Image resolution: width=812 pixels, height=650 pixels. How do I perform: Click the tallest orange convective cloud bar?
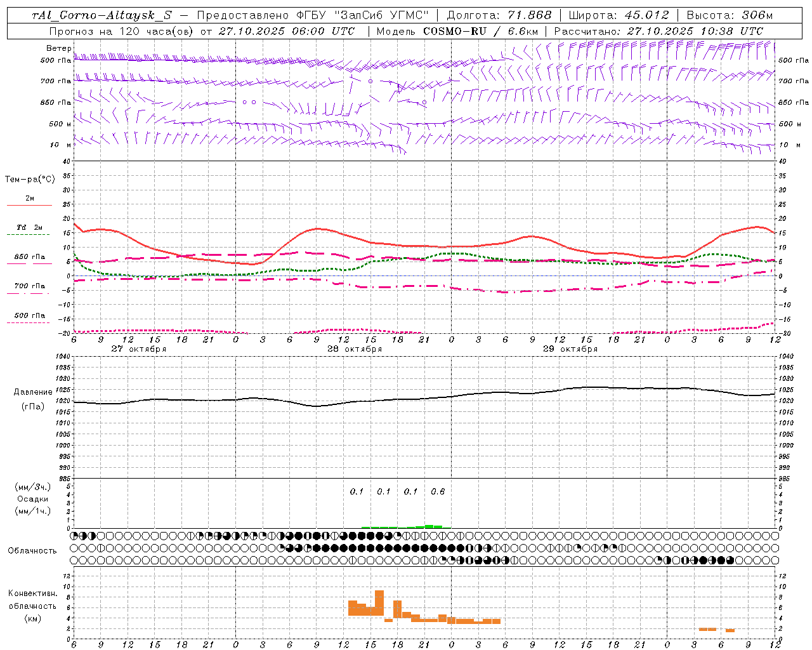[379, 603]
